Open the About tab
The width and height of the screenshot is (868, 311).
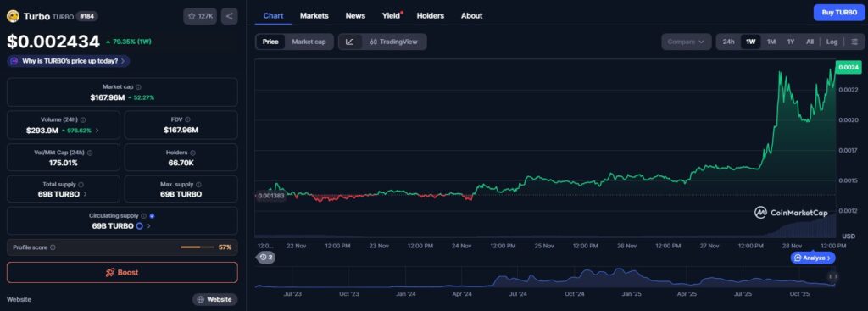click(471, 15)
